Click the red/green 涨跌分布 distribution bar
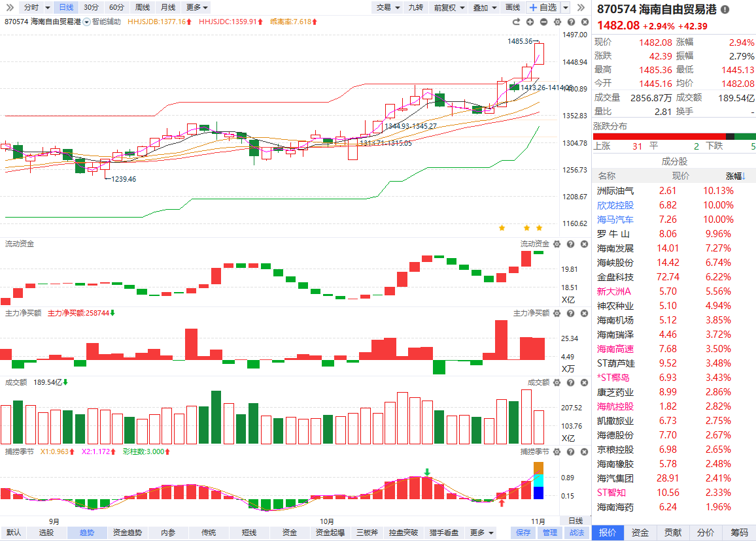This screenshot has height=541, width=756. click(x=674, y=136)
